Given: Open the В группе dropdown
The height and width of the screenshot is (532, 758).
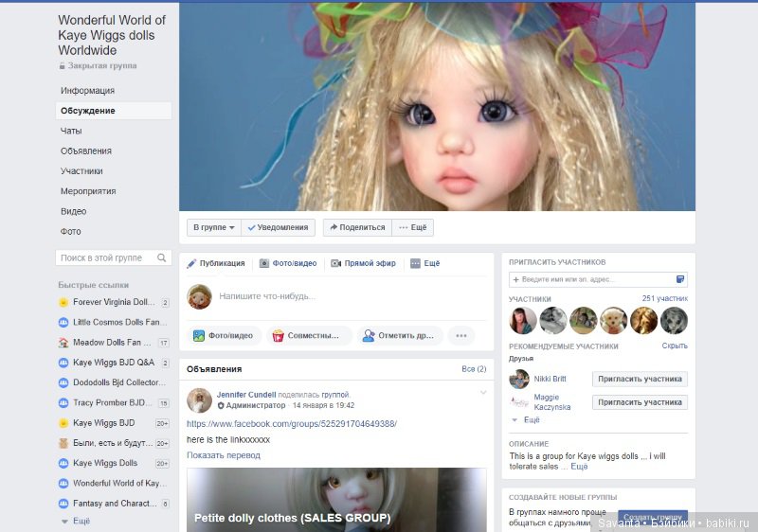Looking at the screenshot, I should click(x=213, y=227).
